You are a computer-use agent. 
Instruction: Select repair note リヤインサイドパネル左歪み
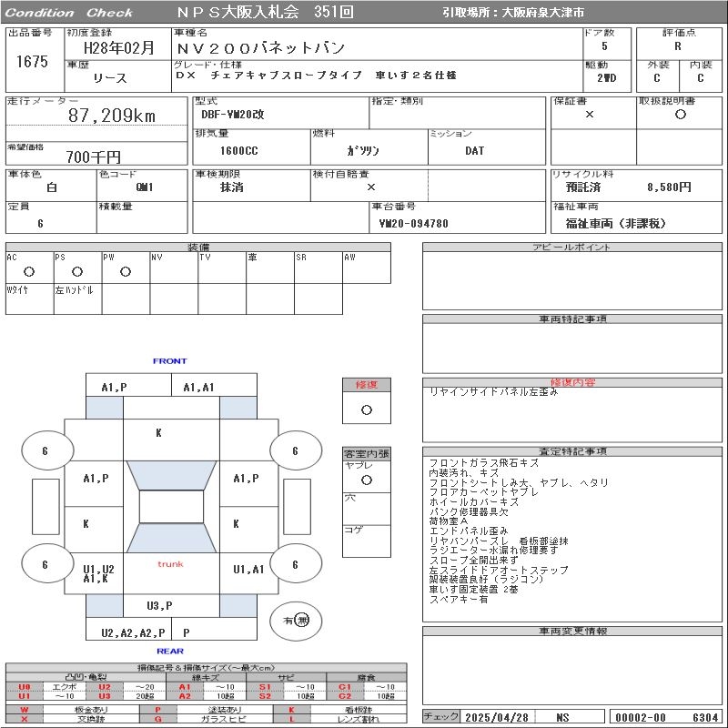pyautogui.click(x=493, y=392)
